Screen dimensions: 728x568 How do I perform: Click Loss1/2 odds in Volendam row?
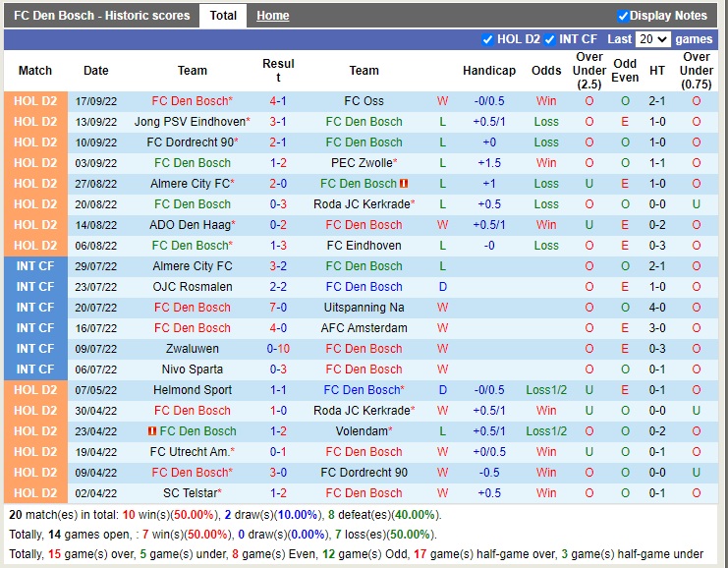click(x=546, y=431)
